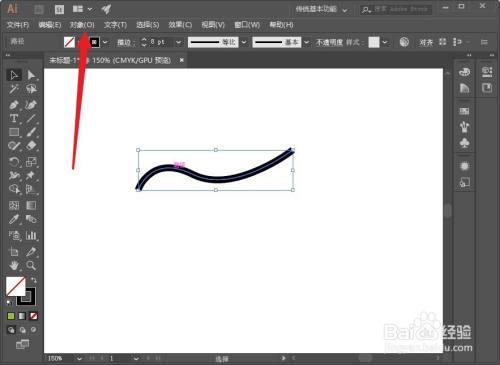Select the Gradient tool
This screenshot has height=365, width=500.
[x=31, y=205]
